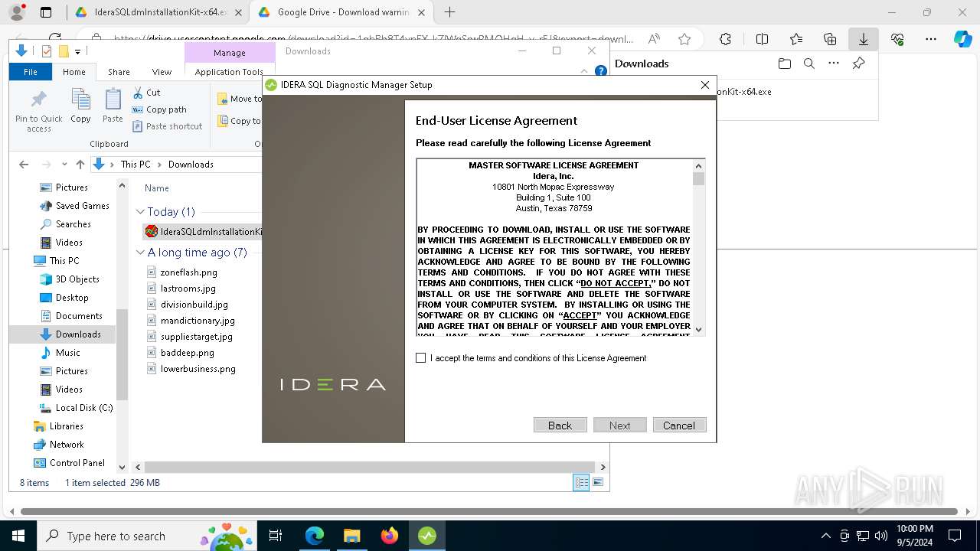Click the taskbar search box

tap(148, 536)
